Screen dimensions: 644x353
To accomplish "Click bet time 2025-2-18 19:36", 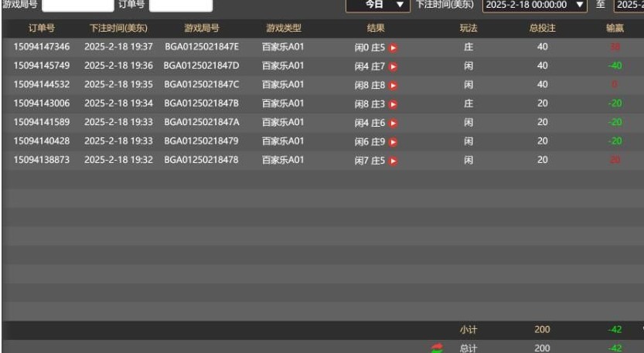I will coord(118,66).
